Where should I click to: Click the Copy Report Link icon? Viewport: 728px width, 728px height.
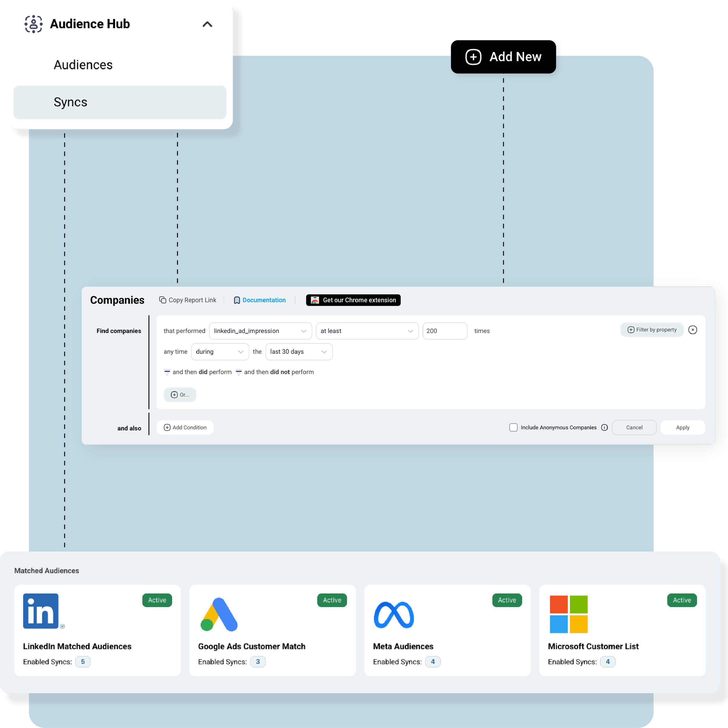click(x=162, y=300)
